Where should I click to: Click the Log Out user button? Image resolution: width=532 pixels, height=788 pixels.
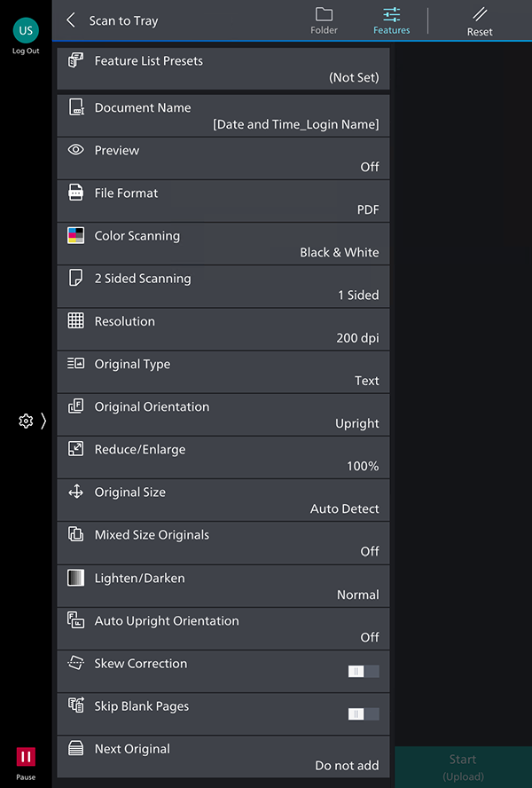(x=26, y=36)
